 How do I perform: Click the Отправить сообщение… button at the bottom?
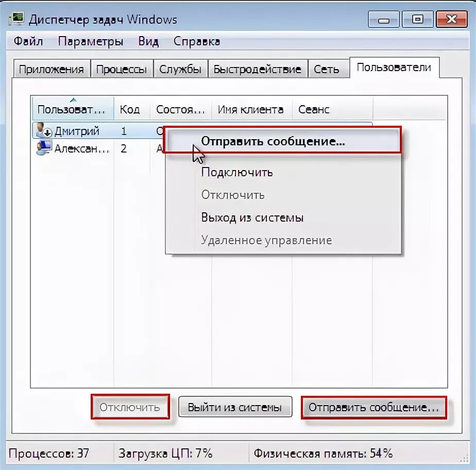click(373, 407)
